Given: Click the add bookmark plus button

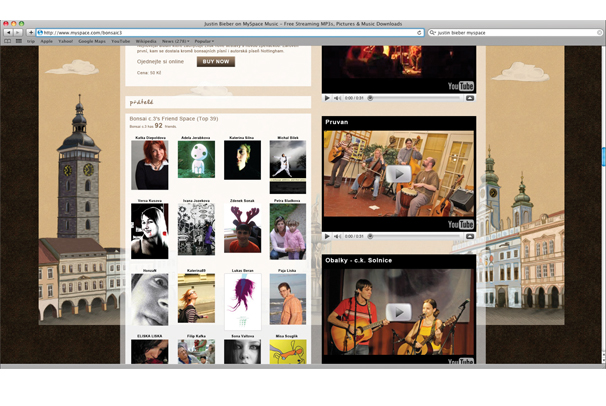Looking at the screenshot, I should coord(30,32).
